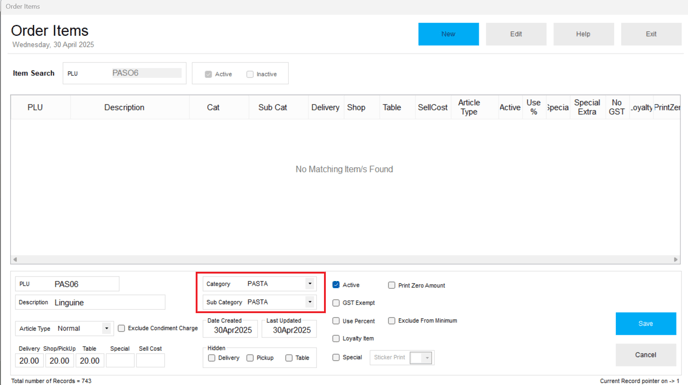Screen dimensions: 688x385
Task: Enable Loyalty Item checkbox
Action: 336,338
